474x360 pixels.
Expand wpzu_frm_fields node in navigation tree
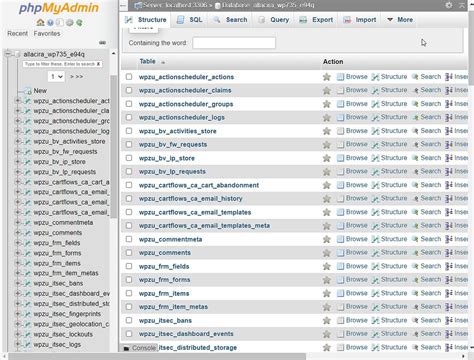pos(18,243)
